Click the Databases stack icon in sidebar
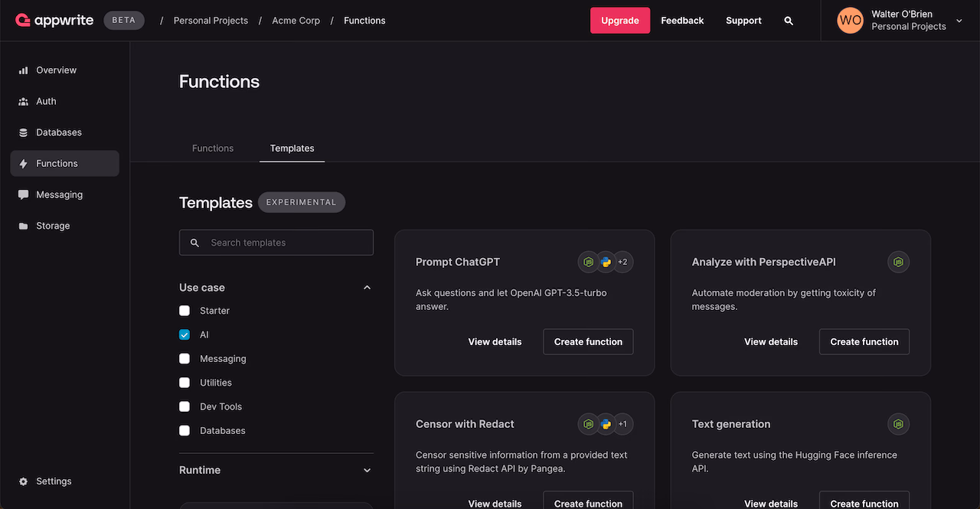The height and width of the screenshot is (509, 980). (x=23, y=132)
